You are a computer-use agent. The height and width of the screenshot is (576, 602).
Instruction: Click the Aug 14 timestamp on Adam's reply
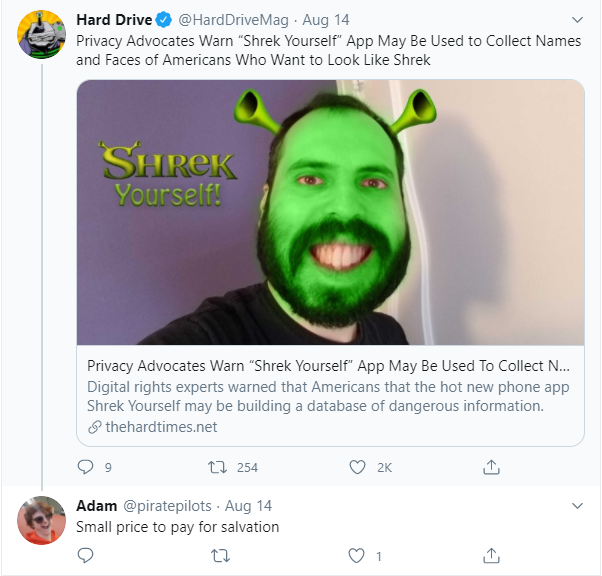(x=248, y=506)
